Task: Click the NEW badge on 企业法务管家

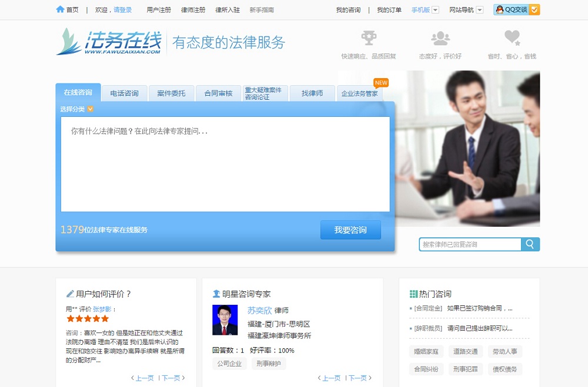Action: [x=381, y=83]
